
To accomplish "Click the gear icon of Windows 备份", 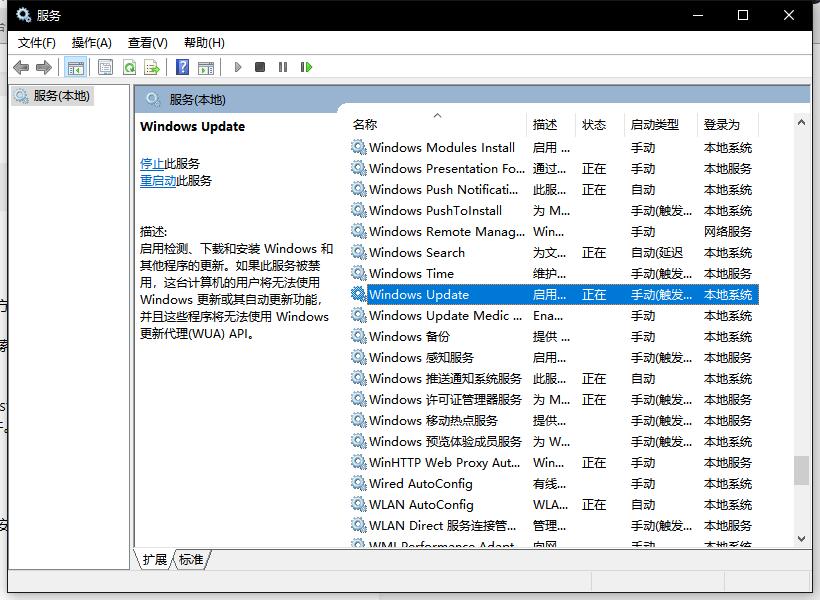I will point(358,336).
